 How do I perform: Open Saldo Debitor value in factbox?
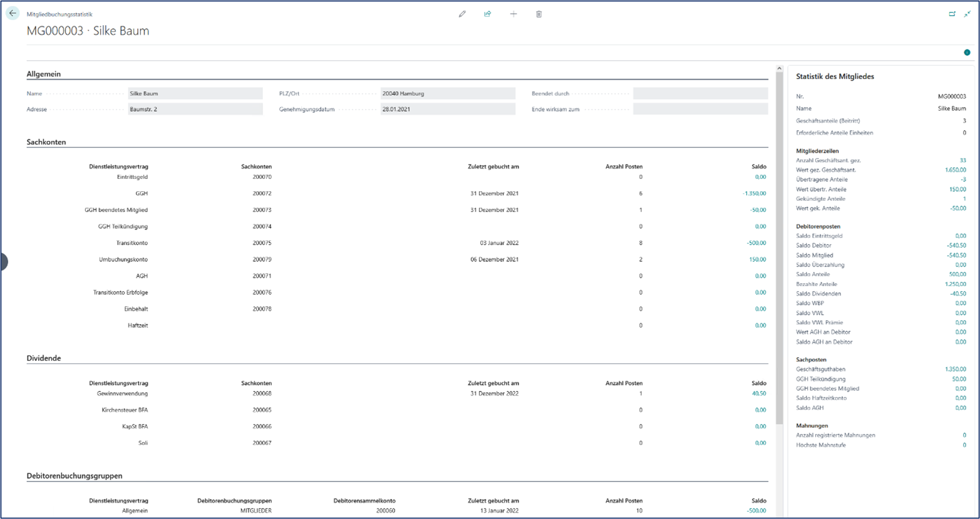tap(956, 246)
